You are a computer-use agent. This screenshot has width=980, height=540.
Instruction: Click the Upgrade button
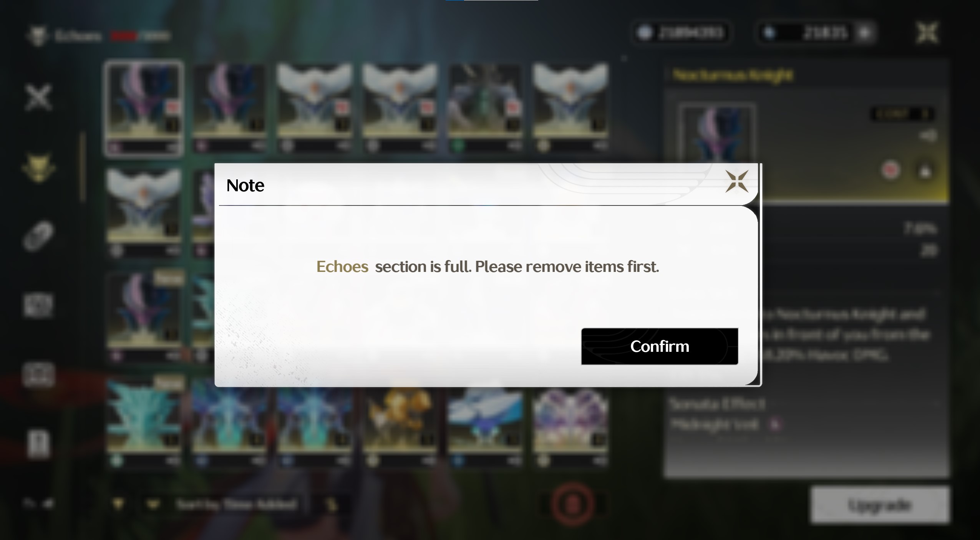point(880,505)
